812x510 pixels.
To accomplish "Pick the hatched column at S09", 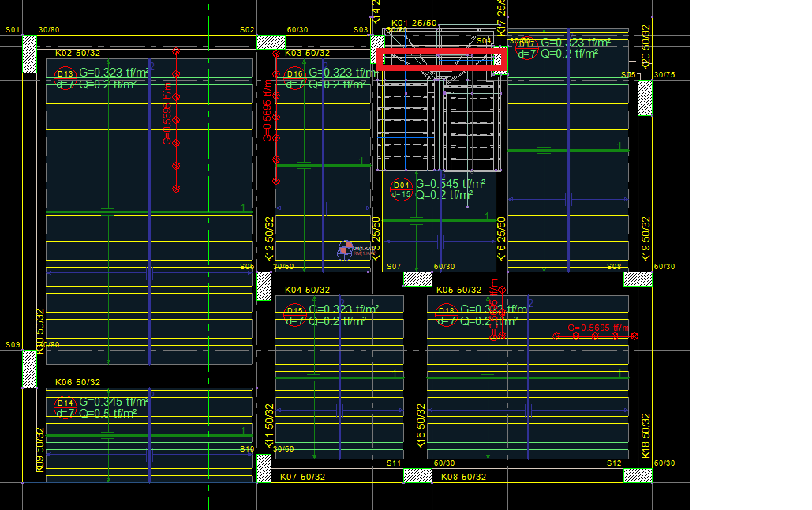I will 29,369.
